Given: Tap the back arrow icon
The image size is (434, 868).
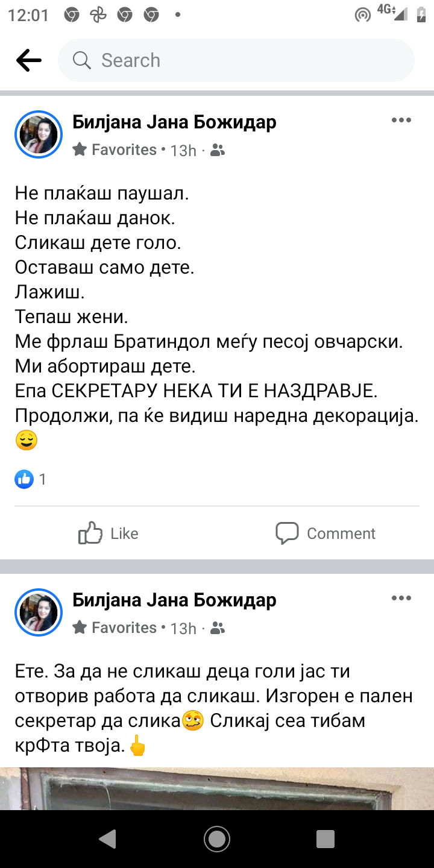Looking at the screenshot, I should (x=29, y=60).
